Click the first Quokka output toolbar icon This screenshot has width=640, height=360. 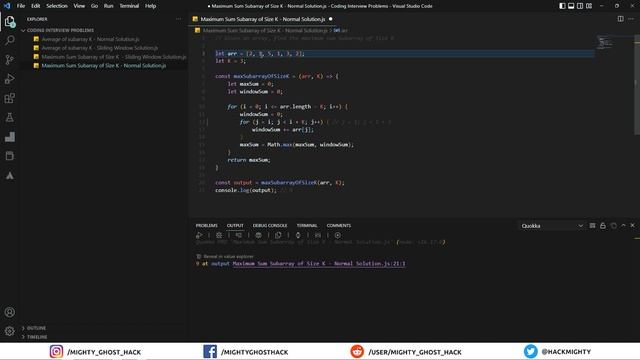[199, 235]
